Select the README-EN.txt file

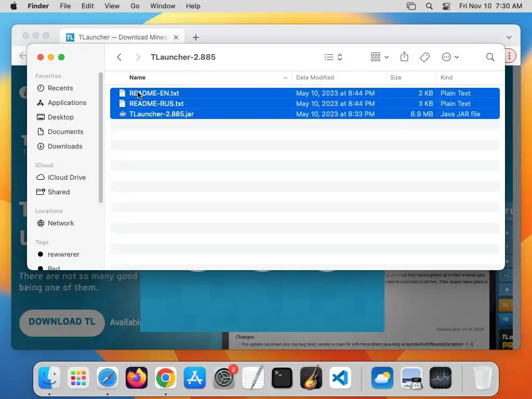pos(304,93)
